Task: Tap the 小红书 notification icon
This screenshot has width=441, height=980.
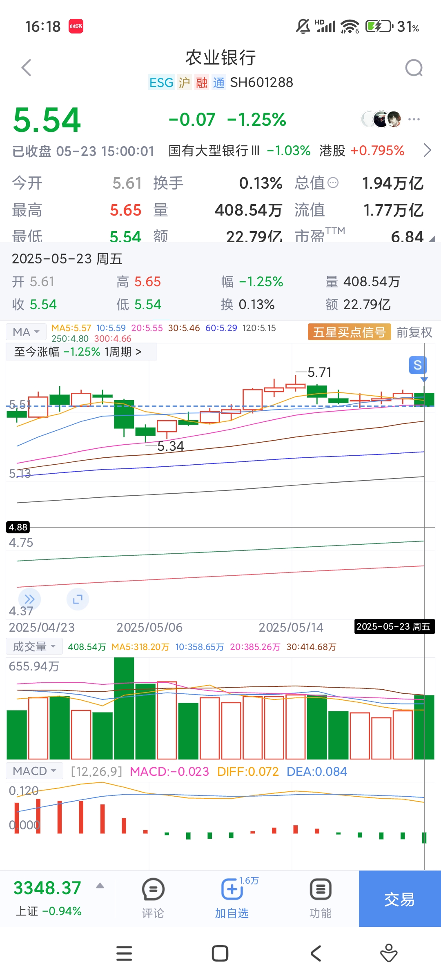Action: tap(76, 27)
